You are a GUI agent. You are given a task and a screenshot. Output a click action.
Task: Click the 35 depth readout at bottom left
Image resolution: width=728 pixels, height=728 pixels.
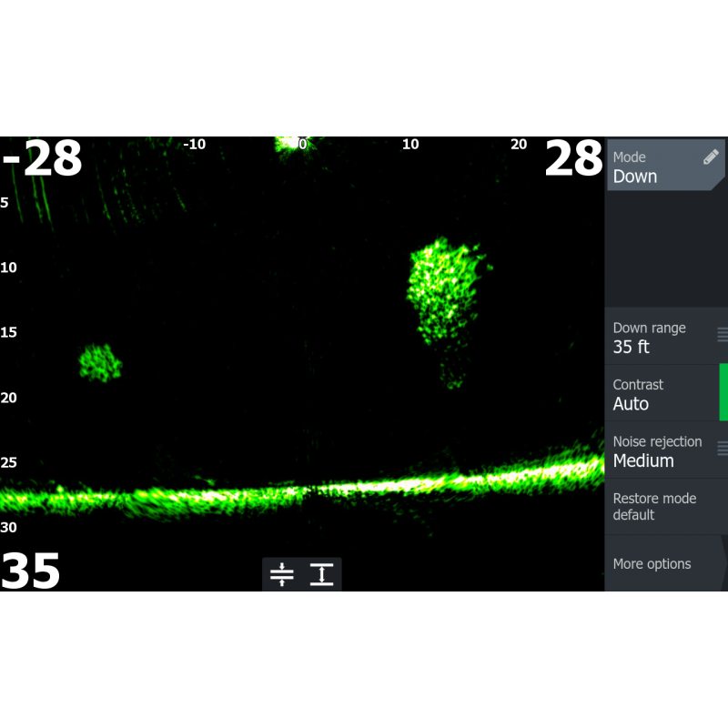tap(31, 571)
